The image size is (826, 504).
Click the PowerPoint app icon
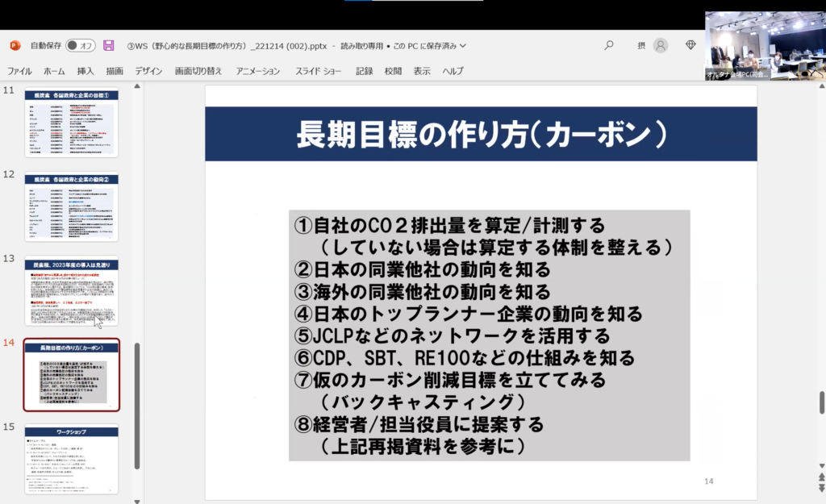tap(15, 46)
